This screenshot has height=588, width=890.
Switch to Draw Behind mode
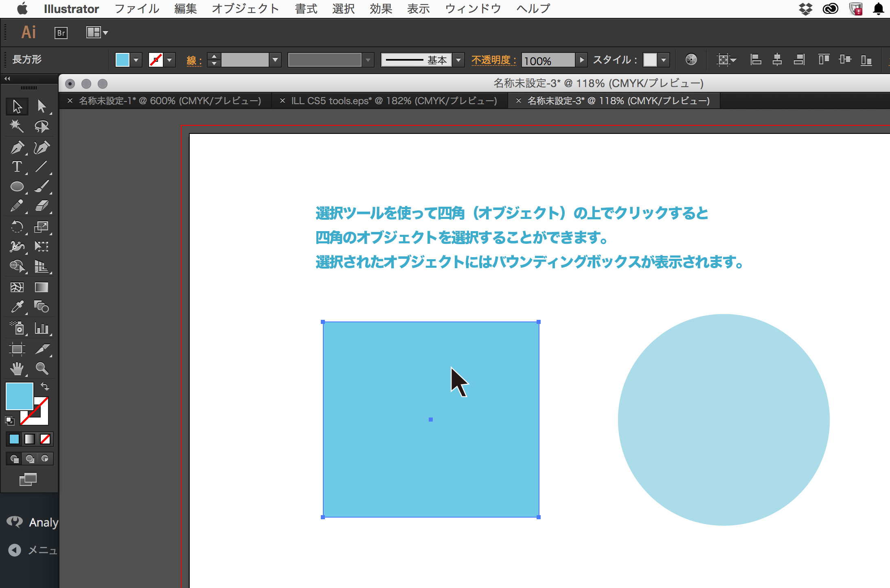(30, 459)
